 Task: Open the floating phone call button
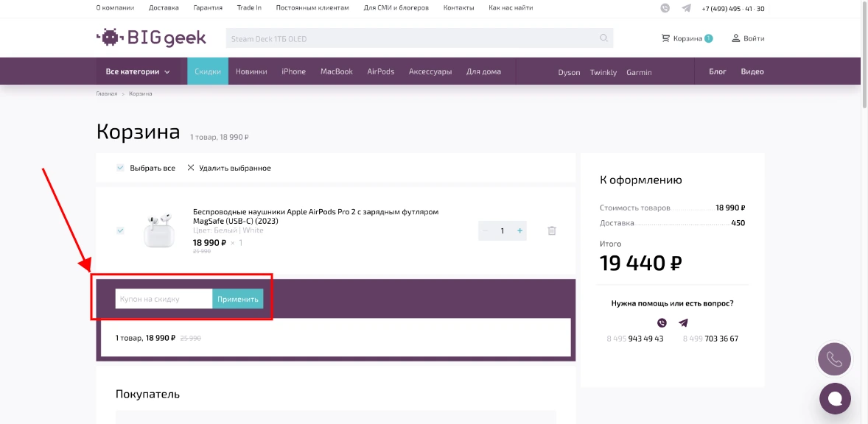pyautogui.click(x=833, y=359)
